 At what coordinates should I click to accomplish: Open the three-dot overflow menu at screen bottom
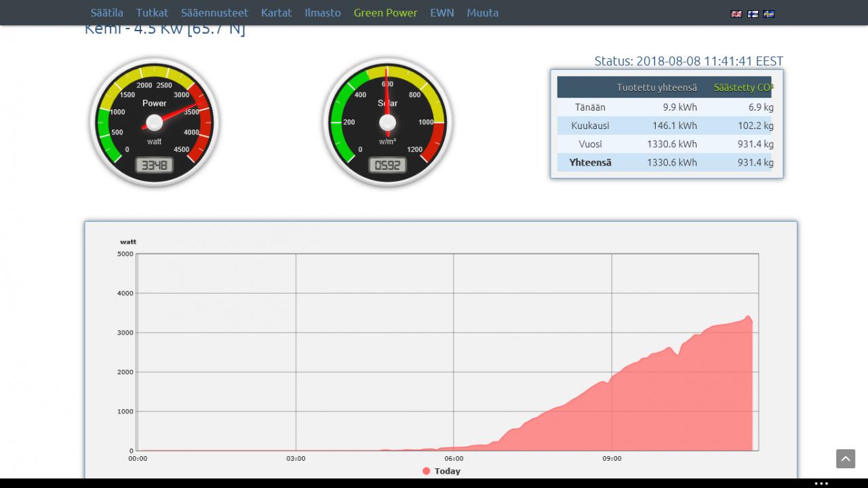coord(821,483)
